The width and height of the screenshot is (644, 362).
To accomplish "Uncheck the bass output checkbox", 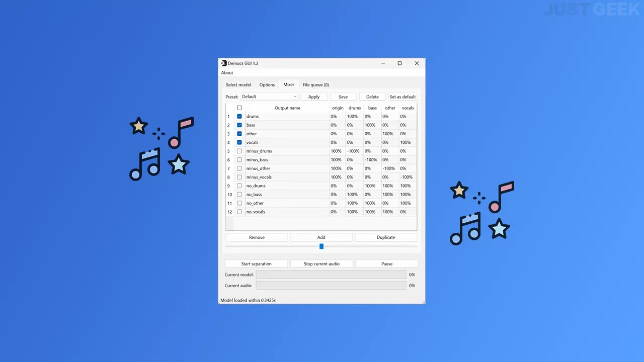I will (239, 125).
